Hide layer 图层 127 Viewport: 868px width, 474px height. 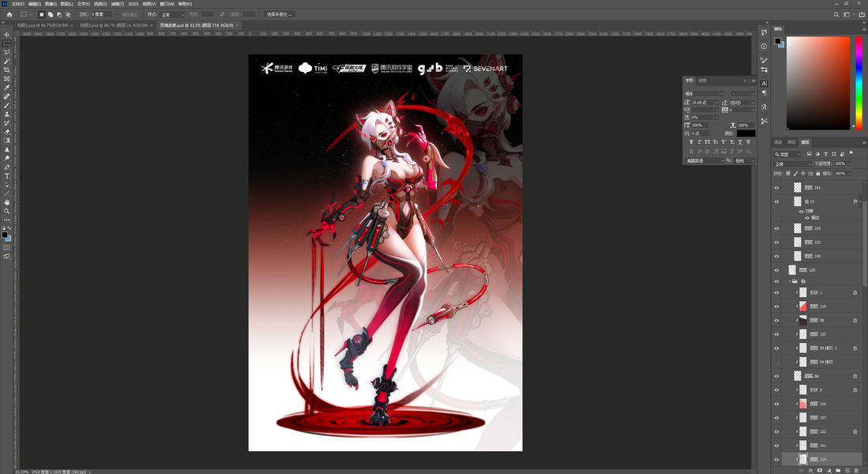pos(776,418)
